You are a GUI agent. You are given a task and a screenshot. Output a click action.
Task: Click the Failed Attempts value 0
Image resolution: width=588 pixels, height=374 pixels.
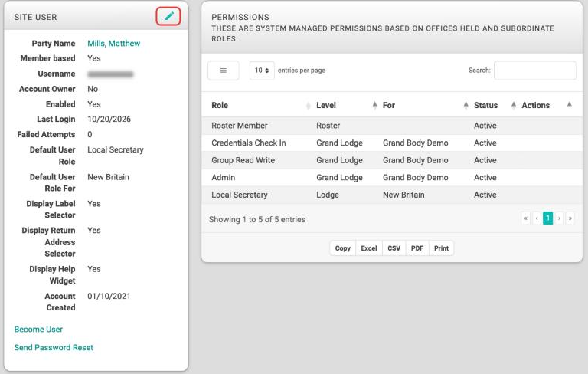tap(90, 134)
